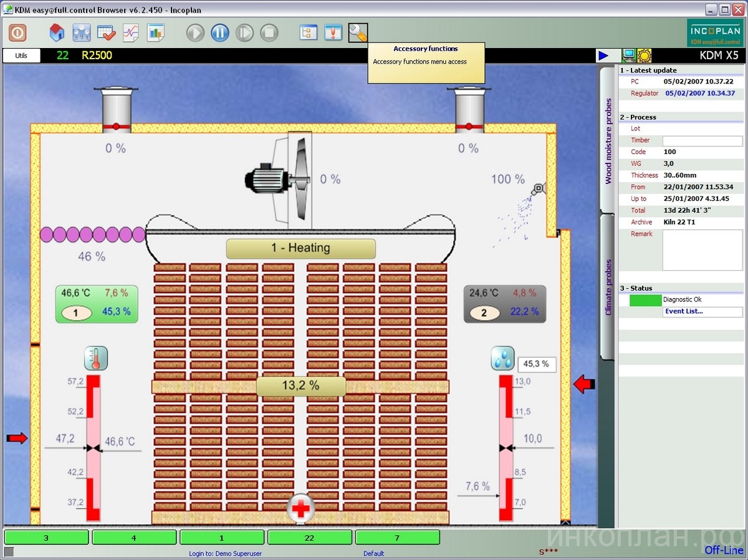Open the Event List link
Screen dimensions: 748x560
pyautogui.click(x=684, y=311)
